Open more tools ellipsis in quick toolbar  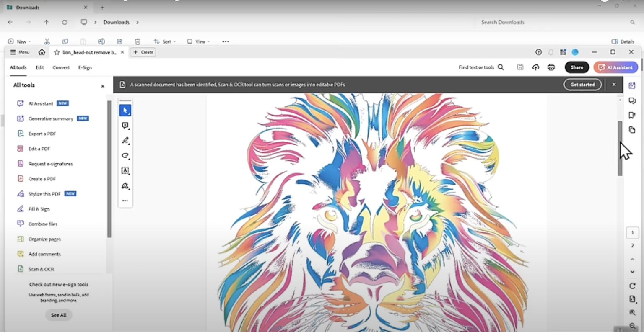(x=125, y=201)
